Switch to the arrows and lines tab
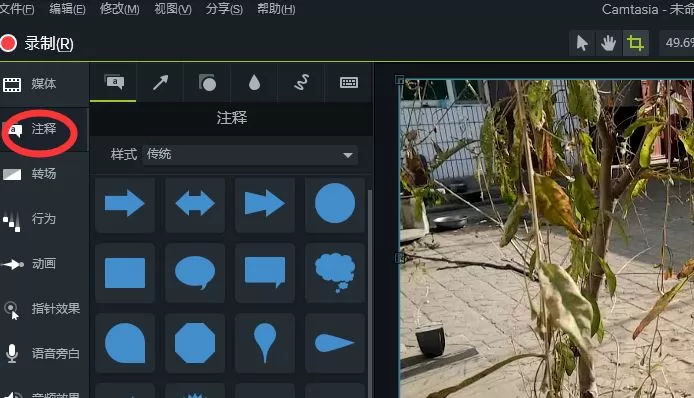Screen dimensions: 694x398 tap(160, 82)
